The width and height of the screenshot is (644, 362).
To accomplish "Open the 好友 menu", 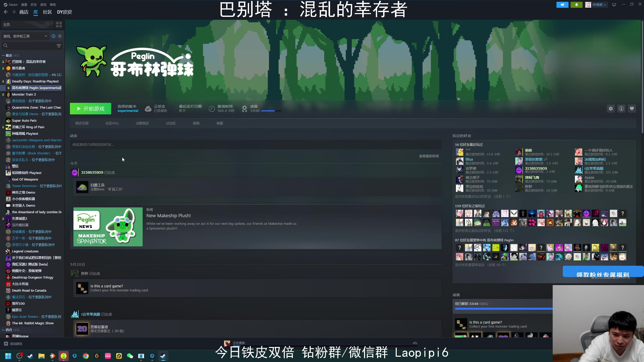I will tap(34, 5).
